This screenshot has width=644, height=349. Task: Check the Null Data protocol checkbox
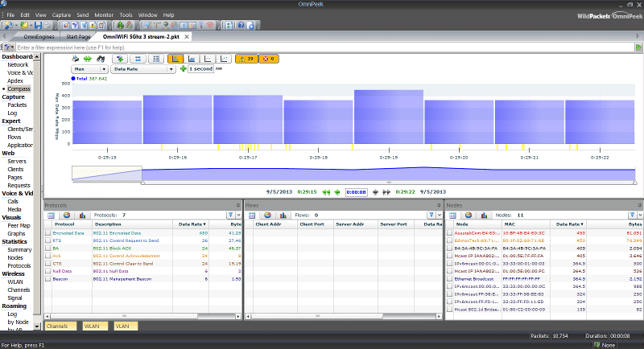point(48,271)
